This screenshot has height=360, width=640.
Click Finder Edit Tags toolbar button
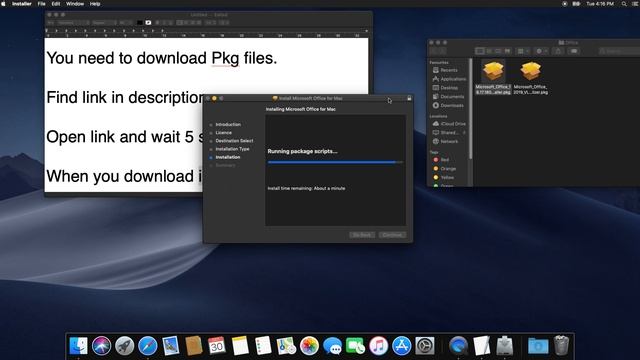(x=574, y=51)
